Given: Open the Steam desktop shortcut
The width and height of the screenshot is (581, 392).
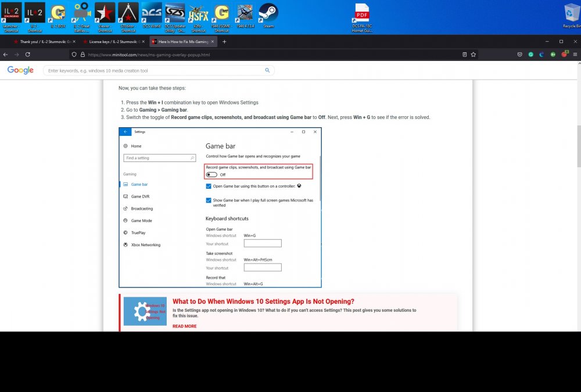Looking at the screenshot, I should 268,14.
